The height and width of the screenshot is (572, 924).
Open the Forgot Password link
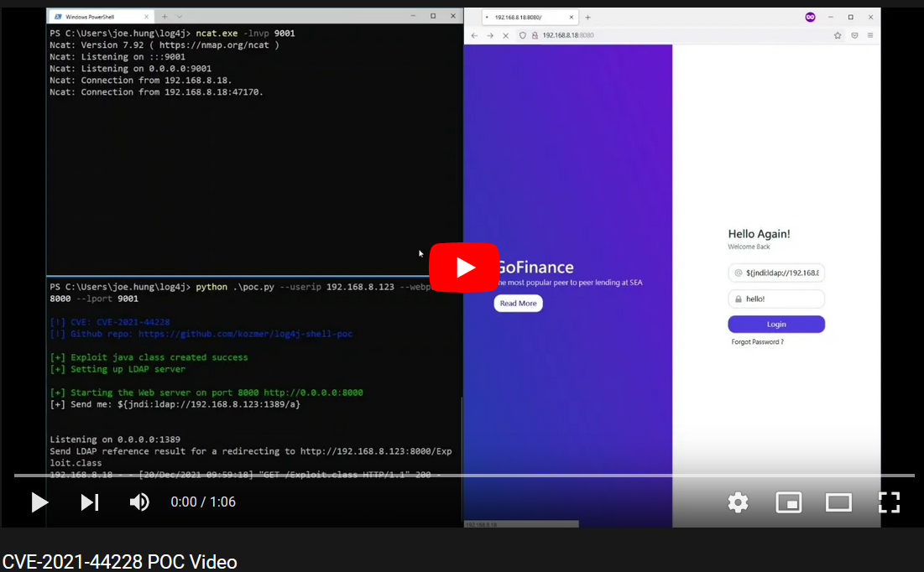pos(757,341)
